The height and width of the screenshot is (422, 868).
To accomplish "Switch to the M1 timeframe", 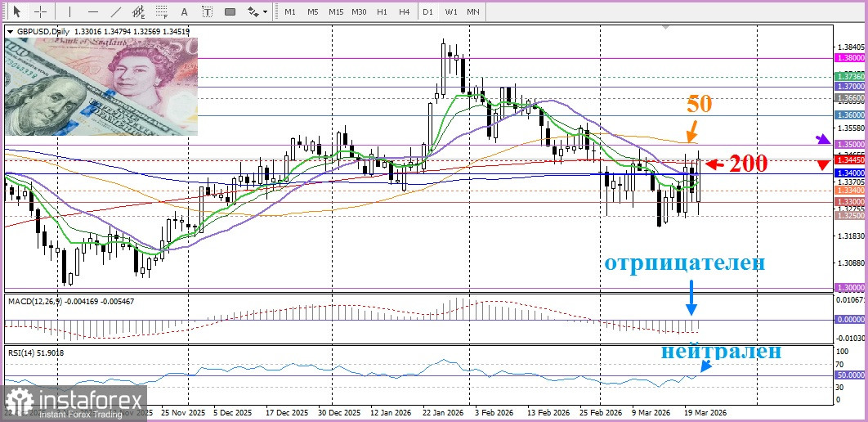I will tap(290, 11).
